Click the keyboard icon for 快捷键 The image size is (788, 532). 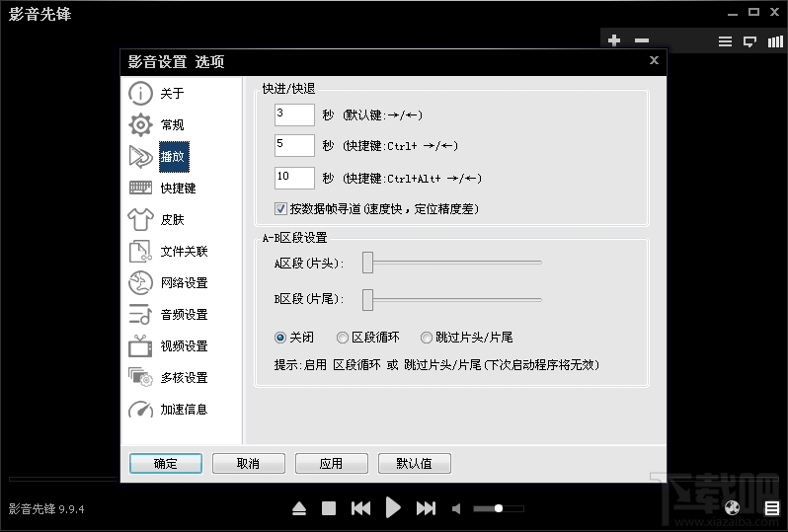(x=140, y=188)
